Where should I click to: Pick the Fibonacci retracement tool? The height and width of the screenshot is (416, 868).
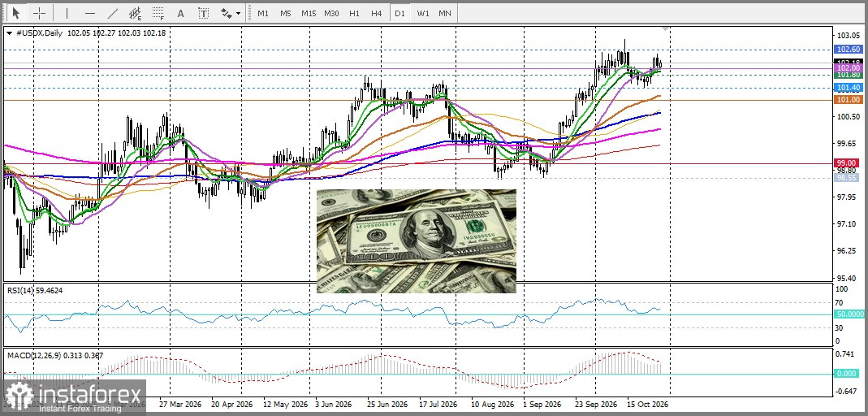[158, 13]
